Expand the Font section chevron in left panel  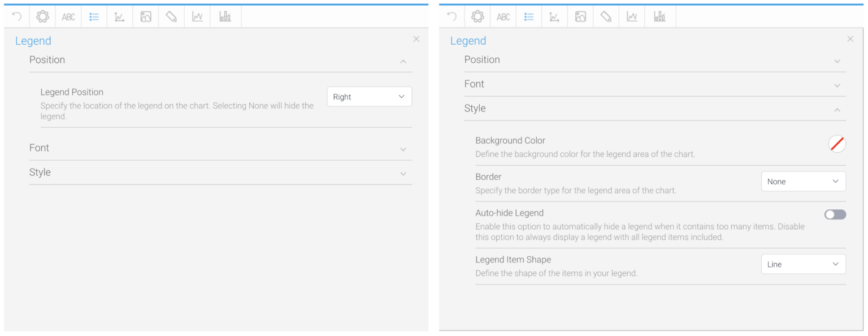pos(403,149)
